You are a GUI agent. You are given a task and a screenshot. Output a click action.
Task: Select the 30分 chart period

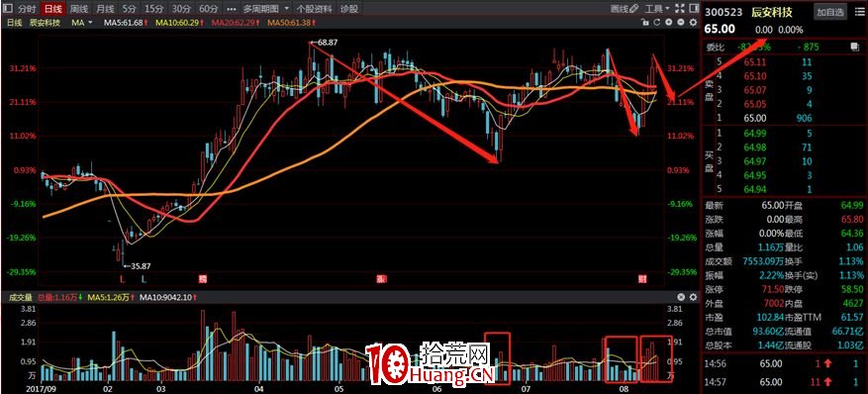(x=180, y=9)
